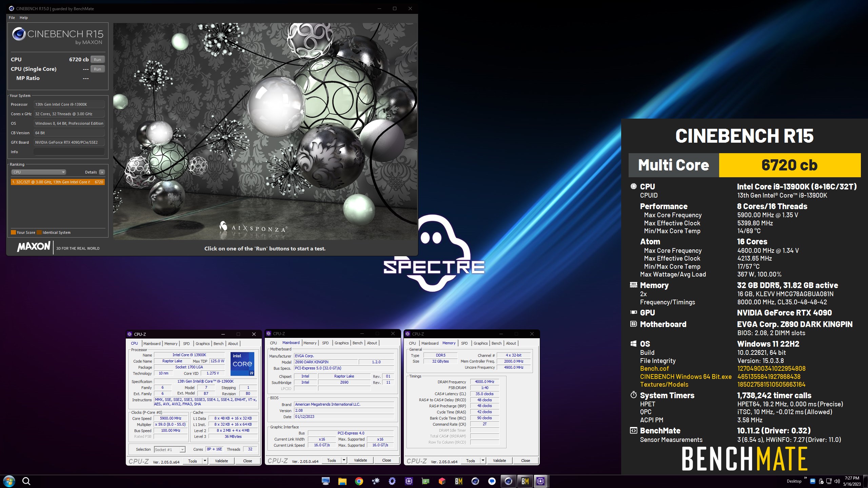Click the BenchMate panel Memory icon

pos(633,285)
